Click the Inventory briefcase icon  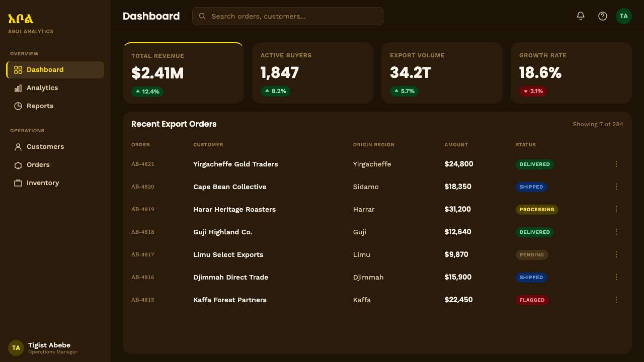18,183
